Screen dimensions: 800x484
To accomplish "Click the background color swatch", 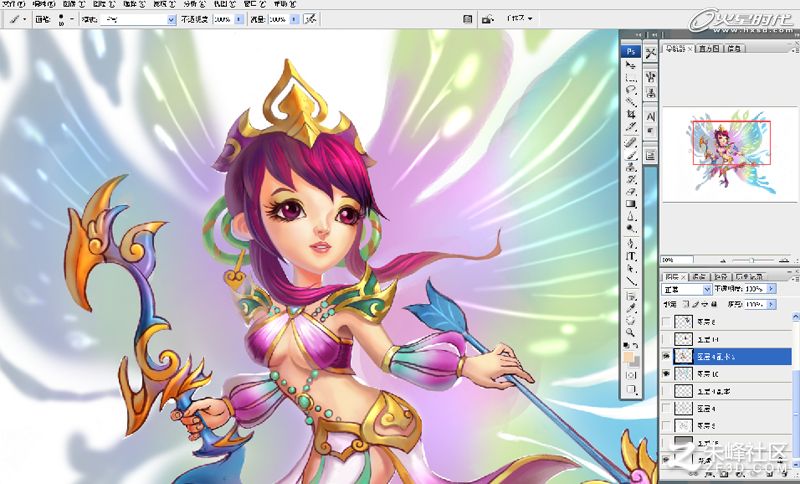I will click(x=635, y=363).
